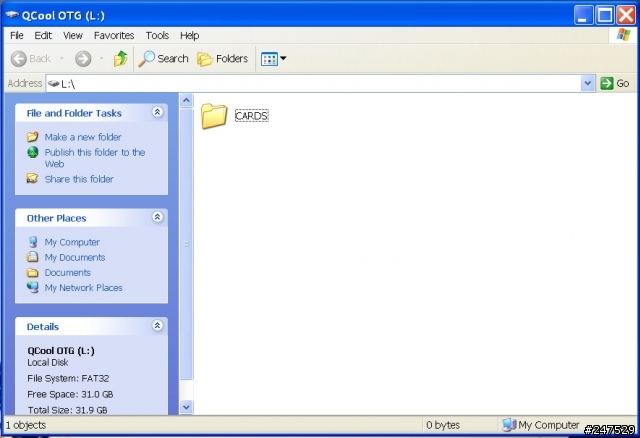Click Make a new folder link
Viewport: 640px width, 438px height.
pyautogui.click(x=83, y=137)
